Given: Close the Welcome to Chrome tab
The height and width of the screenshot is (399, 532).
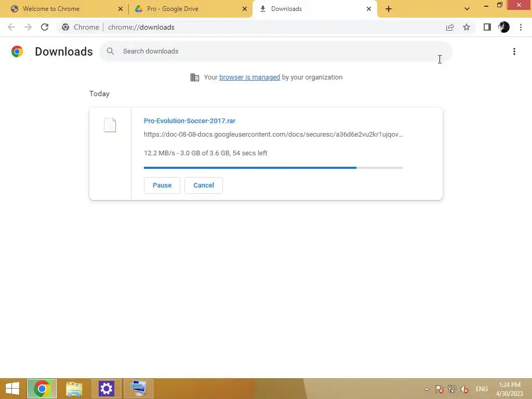Looking at the screenshot, I should click(x=121, y=9).
